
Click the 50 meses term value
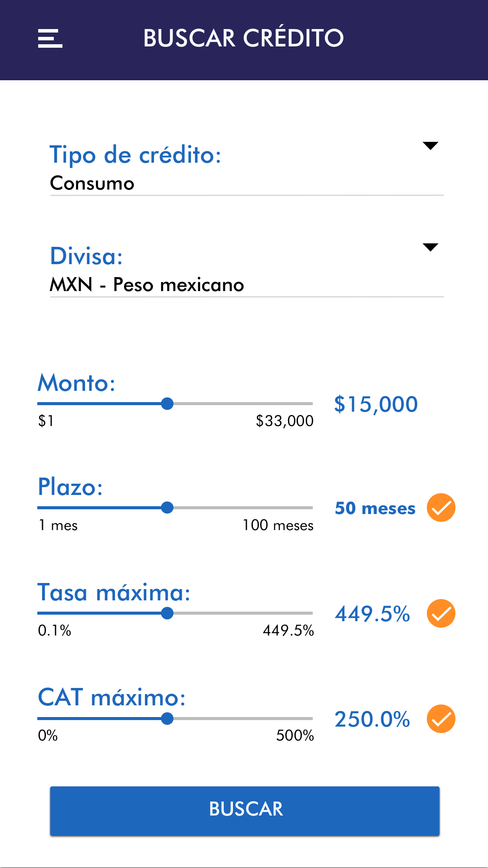375,508
